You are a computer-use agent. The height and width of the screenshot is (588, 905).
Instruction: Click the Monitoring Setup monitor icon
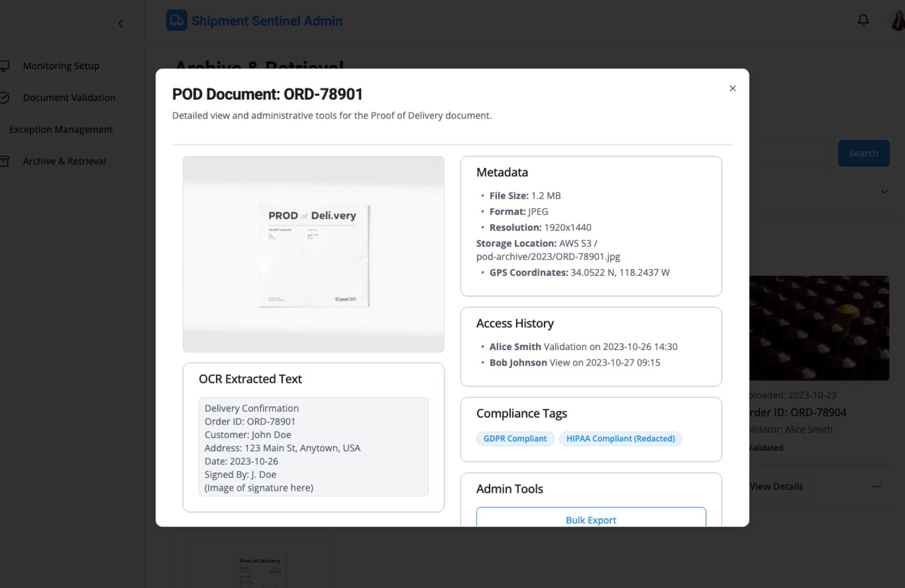click(5, 66)
